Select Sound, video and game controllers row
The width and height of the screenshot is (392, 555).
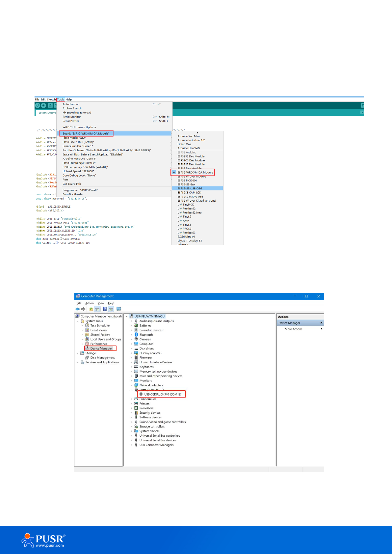(x=163, y=422)
